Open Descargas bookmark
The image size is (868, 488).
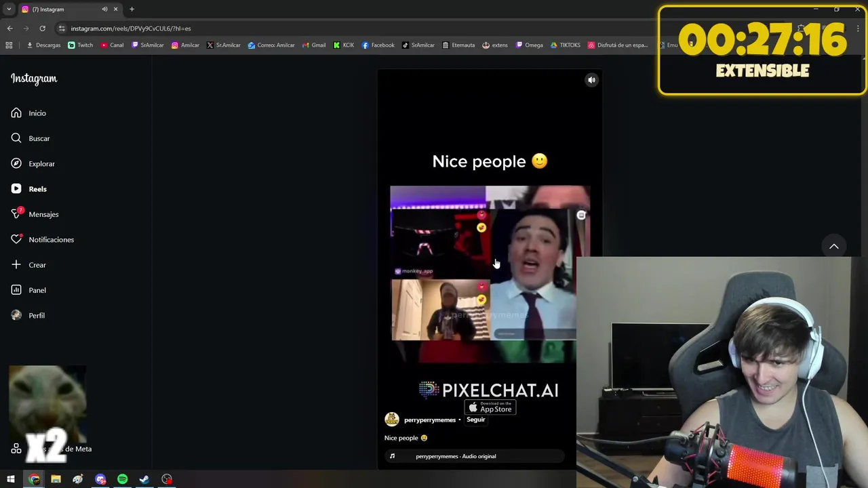pyautogui.click(x=43, y=45)
